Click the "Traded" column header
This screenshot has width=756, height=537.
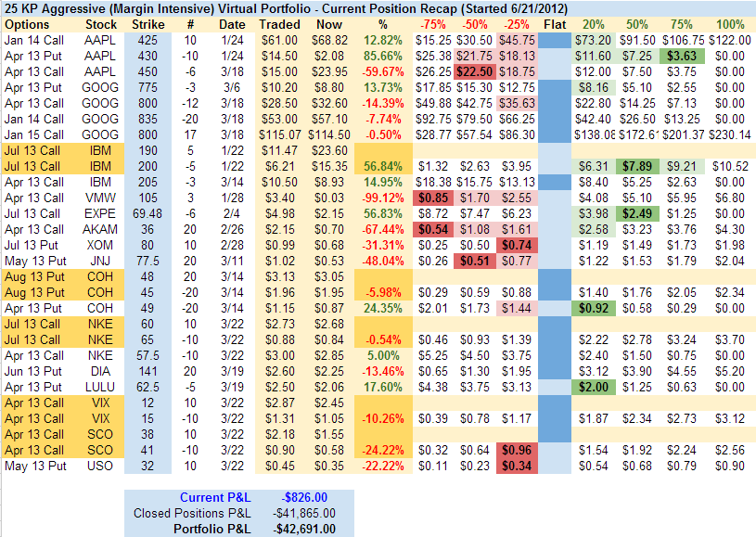[279, 23]
